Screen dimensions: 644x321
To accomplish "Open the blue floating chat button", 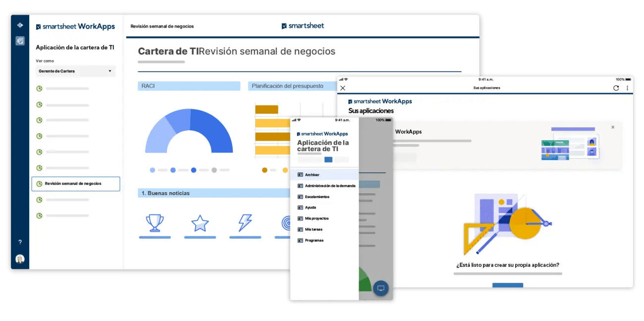I will click(x=380, y=288).
